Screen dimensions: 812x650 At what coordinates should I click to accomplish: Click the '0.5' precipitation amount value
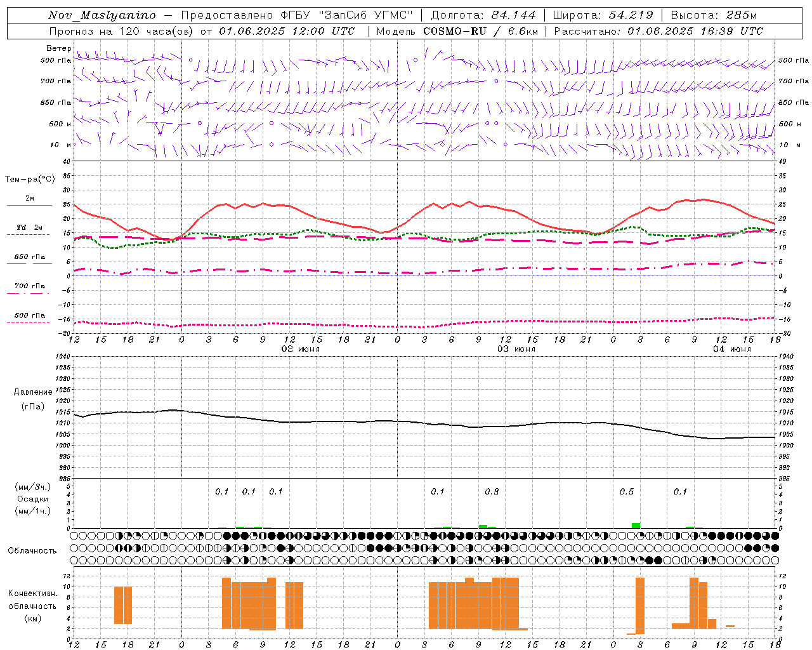[627, 491]
